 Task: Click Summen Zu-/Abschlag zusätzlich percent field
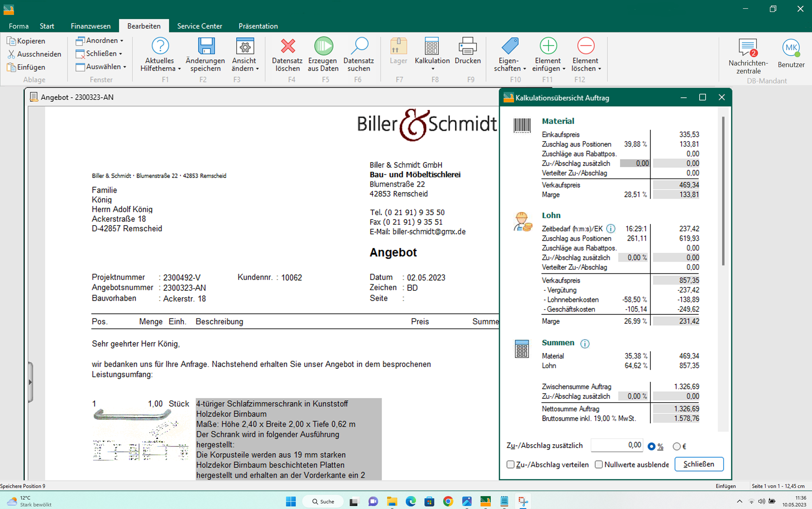(633, 396)
